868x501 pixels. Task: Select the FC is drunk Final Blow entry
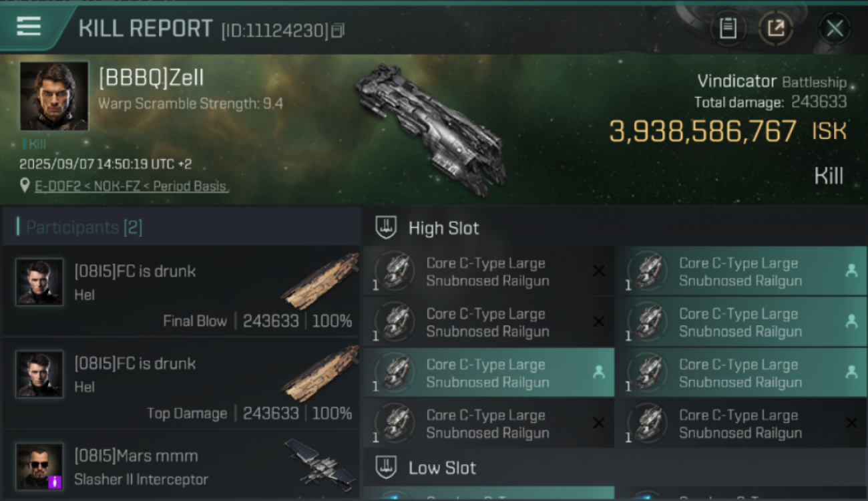(x=180, y=291)
